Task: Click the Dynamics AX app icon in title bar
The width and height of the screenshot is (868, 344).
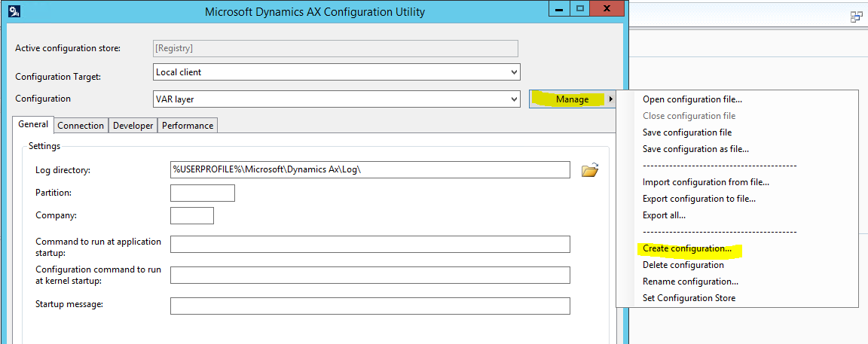Action: 16,11
